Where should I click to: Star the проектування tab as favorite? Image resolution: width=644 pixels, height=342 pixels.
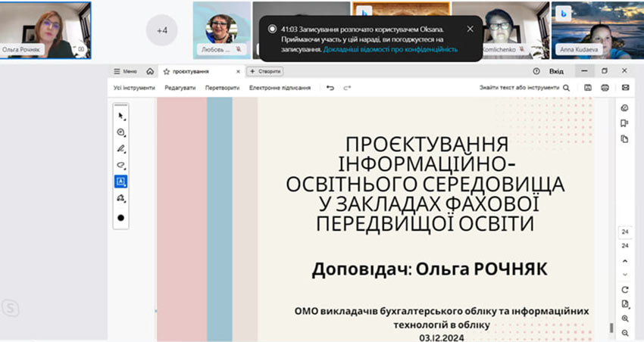tap(167, 71)
